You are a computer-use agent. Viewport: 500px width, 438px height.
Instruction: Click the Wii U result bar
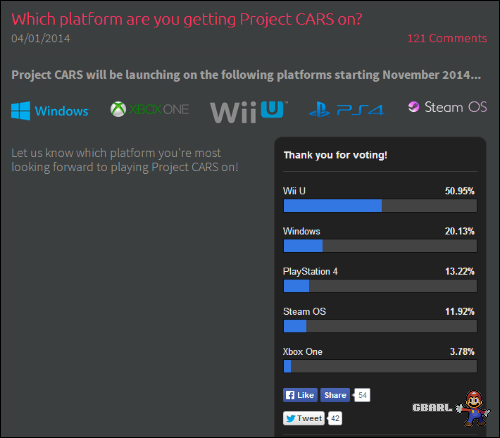(x=380, y=206)
